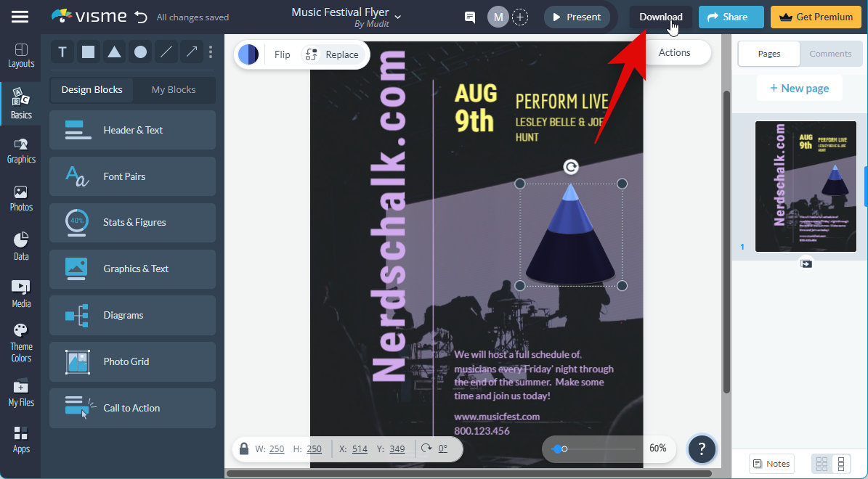Switch to list pages view
This screenshot has height=479, width=868.
coord(841,464)
